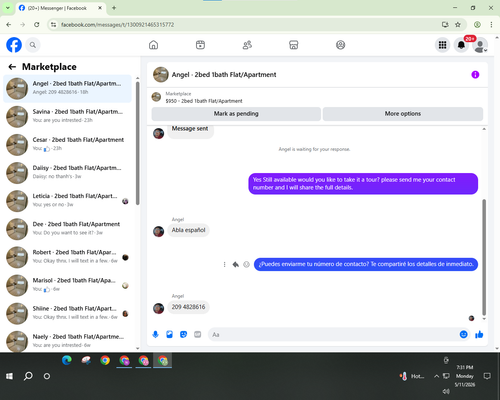500x400 pixels.
Task: Click Angel's avatar next to phone number
Action: (158, 308)
